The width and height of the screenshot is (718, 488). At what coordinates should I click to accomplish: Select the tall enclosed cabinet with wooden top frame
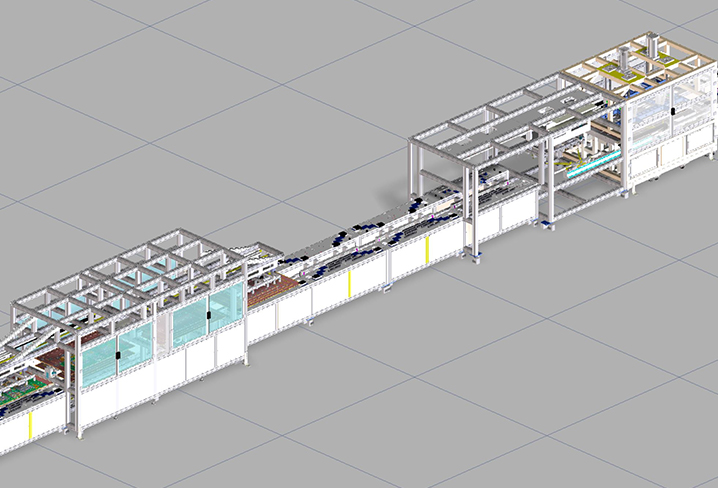tap(640, 112)
